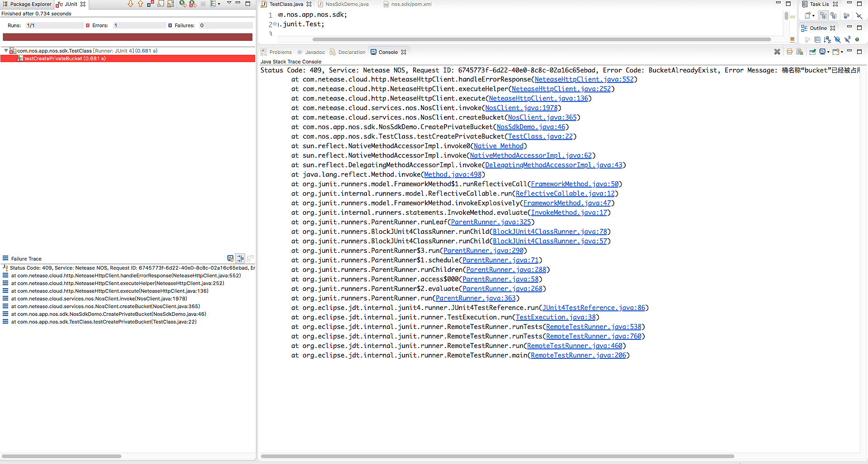Open the JUnit view menu triangle
The image size is (868, 464).
click(x=229, y=4)
